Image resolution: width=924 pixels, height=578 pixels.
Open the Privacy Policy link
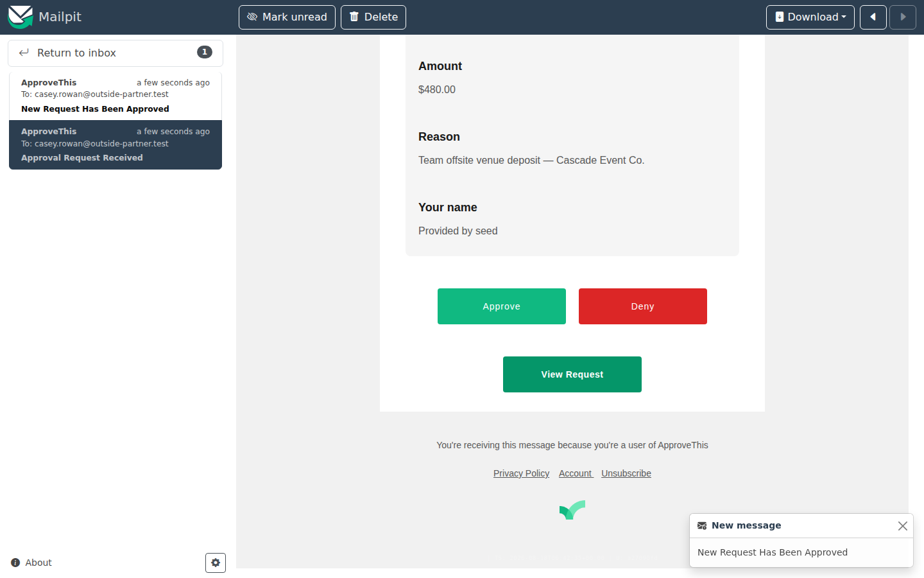click(x=521, y=473)
